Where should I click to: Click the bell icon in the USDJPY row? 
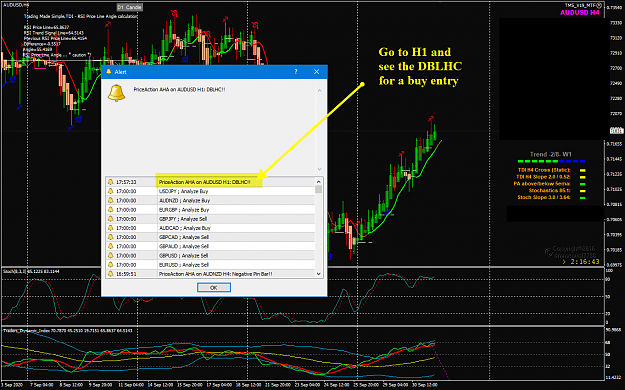[111, 191]
